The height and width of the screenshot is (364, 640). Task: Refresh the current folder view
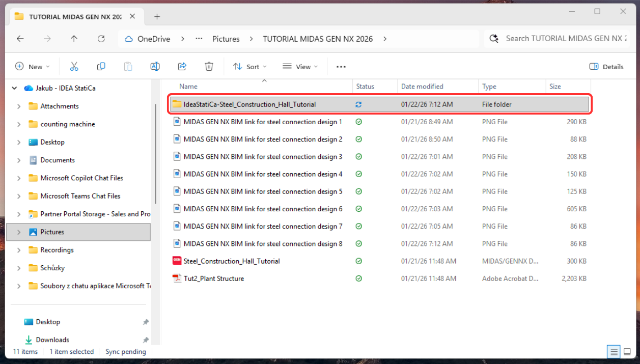click(101, 39)
